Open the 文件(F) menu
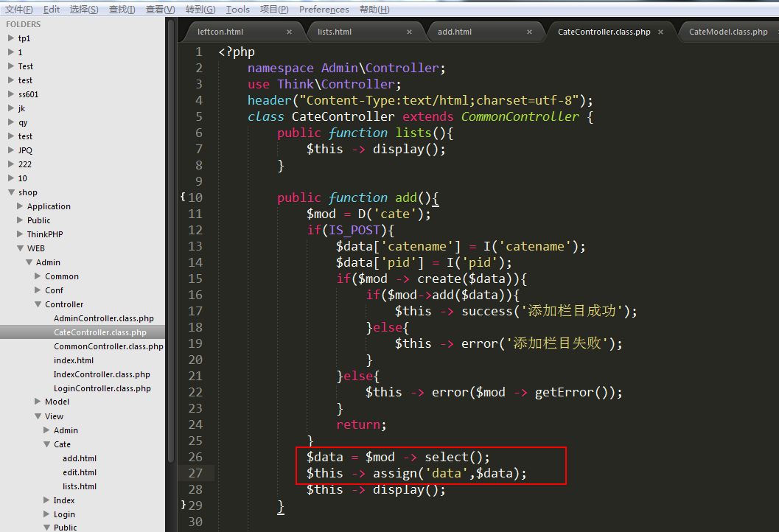779x532 pixels. [19, 10]
